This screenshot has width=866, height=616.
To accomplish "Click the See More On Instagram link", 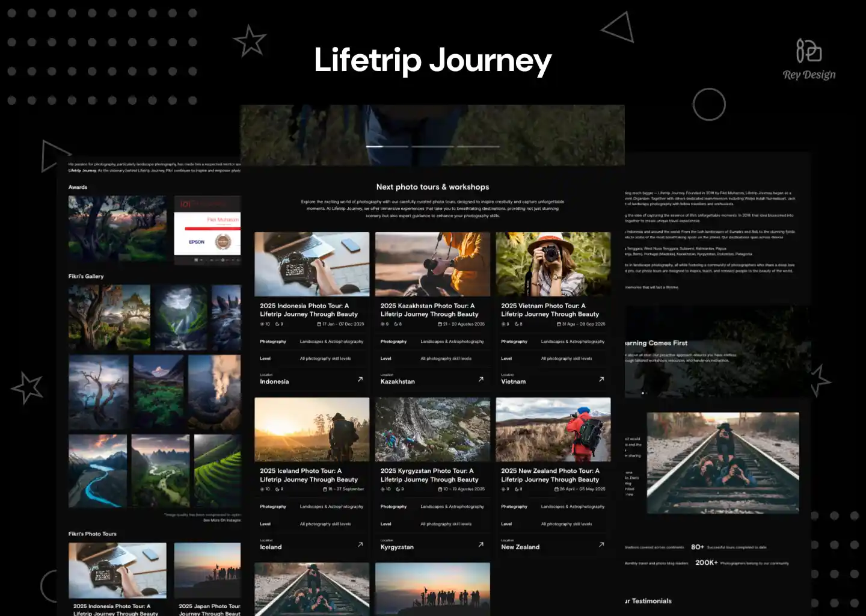I will [222, 520].
